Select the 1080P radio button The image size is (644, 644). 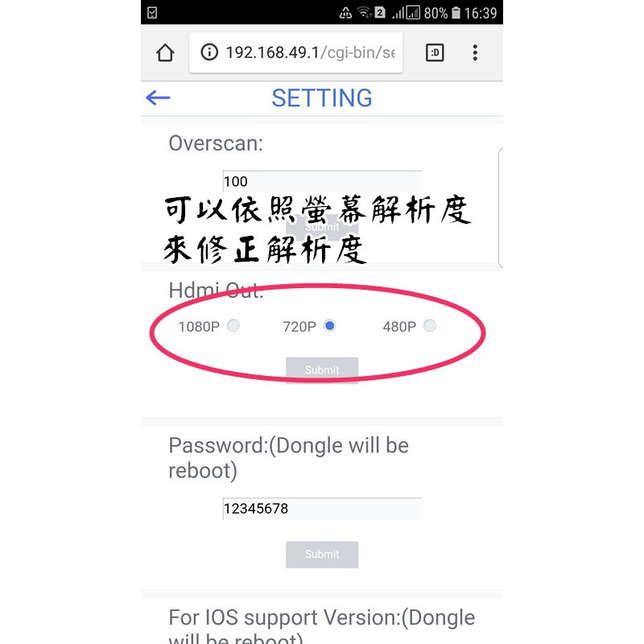tap(233, 326)
